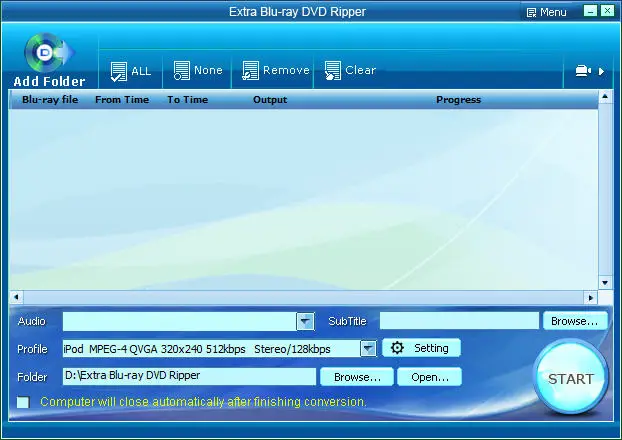
Task: Click the vertical scrollbar up arrow
Action: 605,96
